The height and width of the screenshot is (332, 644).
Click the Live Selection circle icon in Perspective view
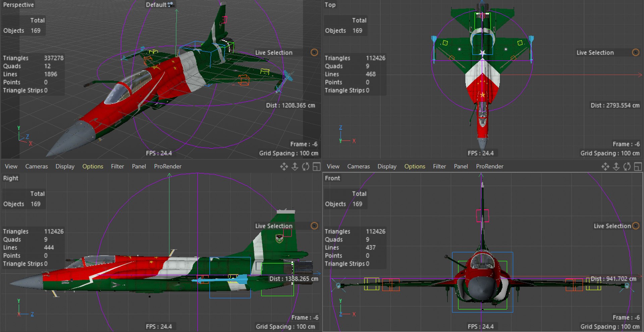[x=314, y=52]
